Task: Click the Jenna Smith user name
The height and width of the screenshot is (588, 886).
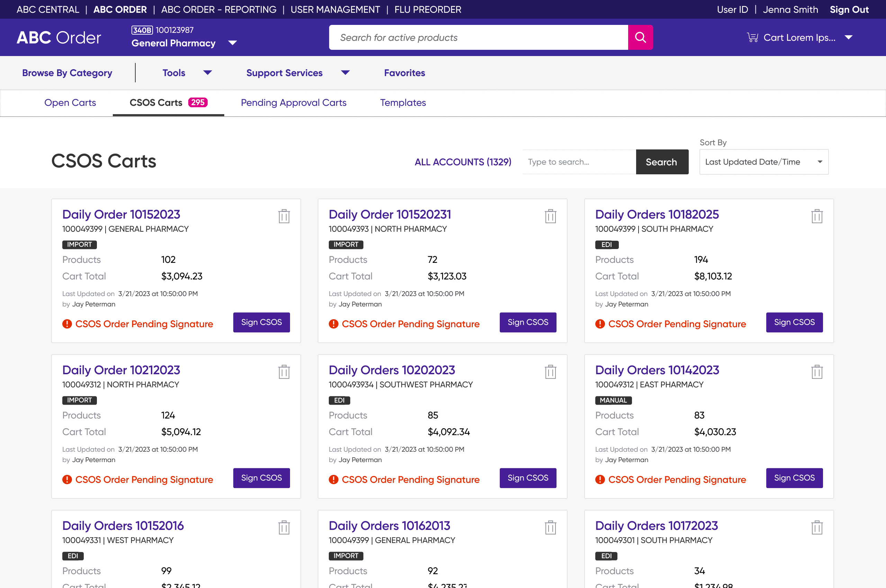Action: [790, 9]
